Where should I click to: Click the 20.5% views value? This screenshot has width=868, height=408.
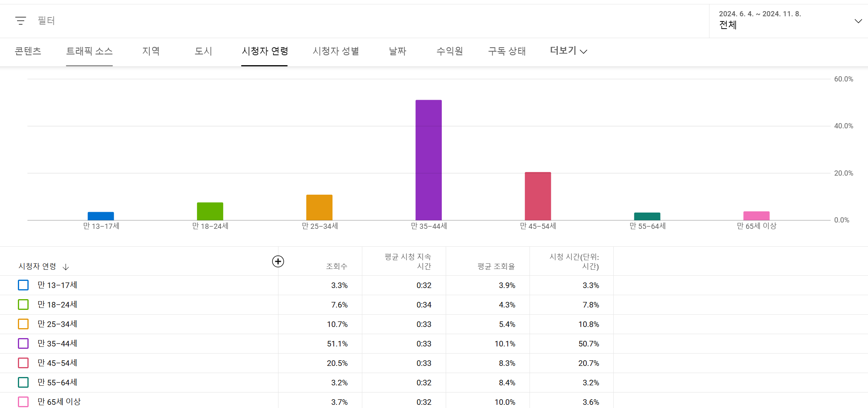(x=337, y=363)
